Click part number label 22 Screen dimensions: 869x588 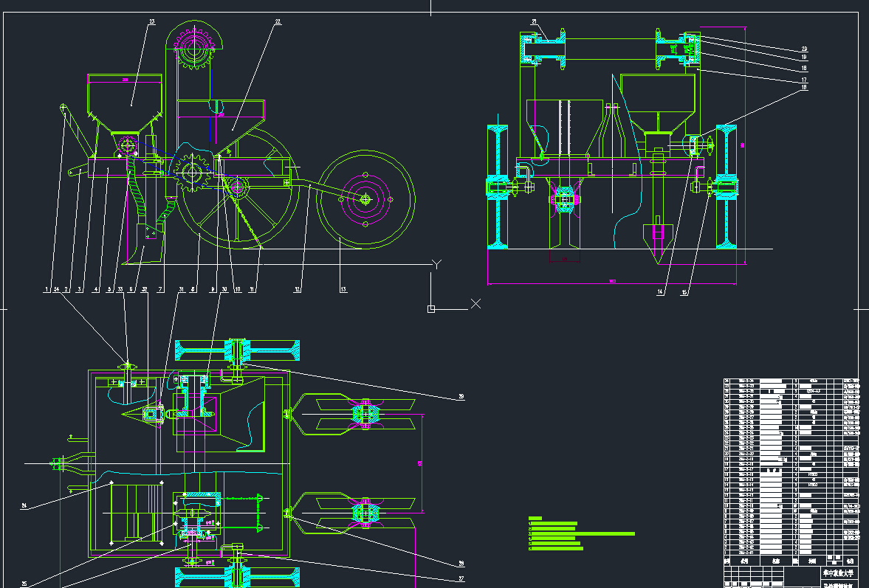tap(278, 22)
